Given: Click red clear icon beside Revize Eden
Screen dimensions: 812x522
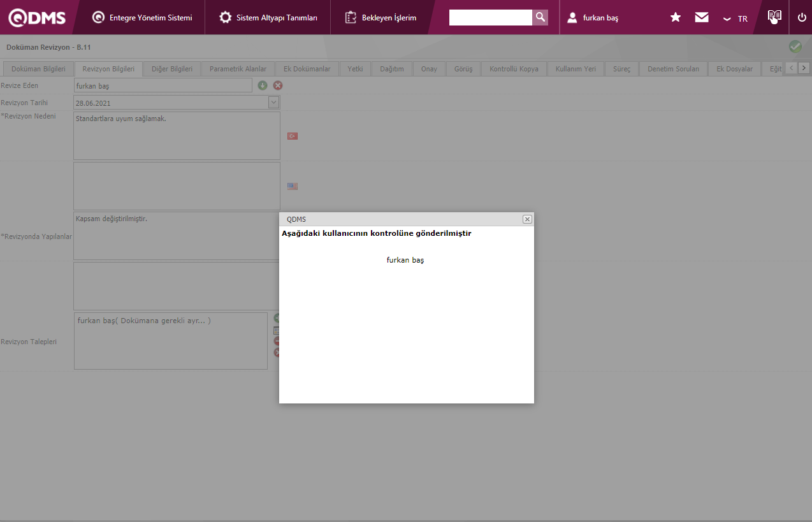Looking at the screenshot, I should click(x=278, y=85).
